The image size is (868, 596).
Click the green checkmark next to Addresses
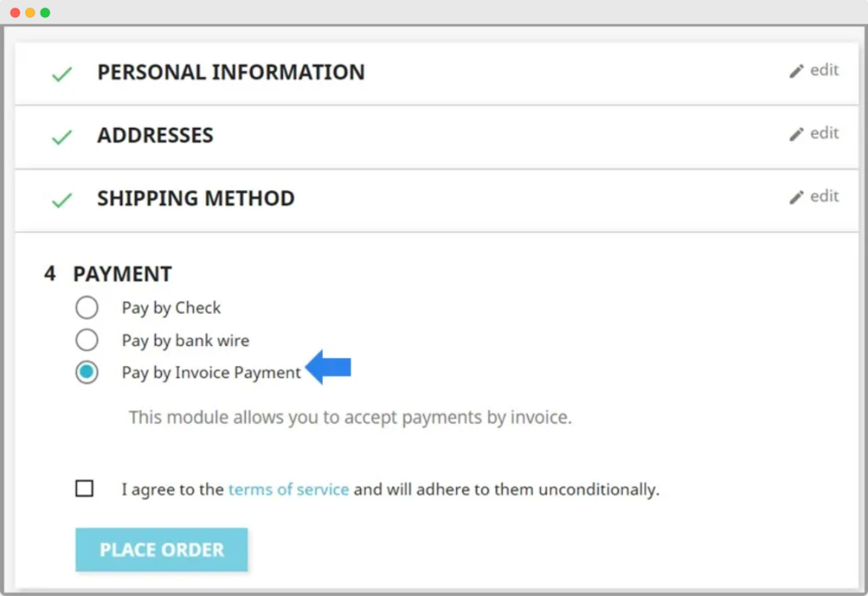point(62,137)
